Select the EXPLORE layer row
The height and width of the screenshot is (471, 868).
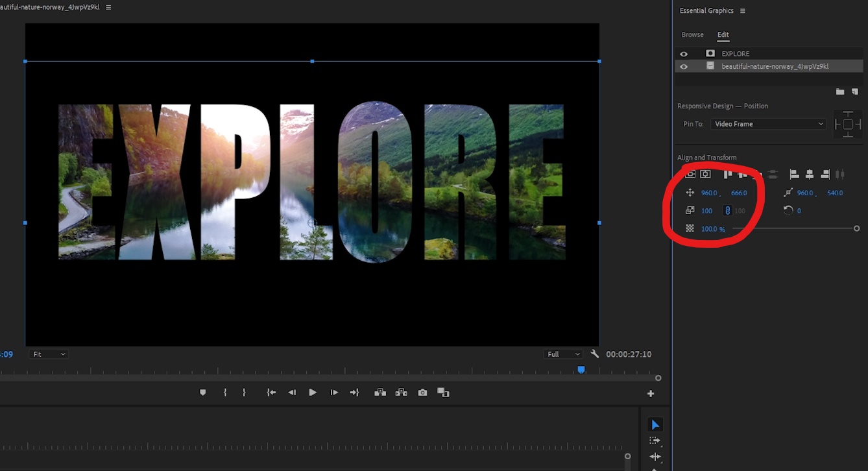coord(769,54)
